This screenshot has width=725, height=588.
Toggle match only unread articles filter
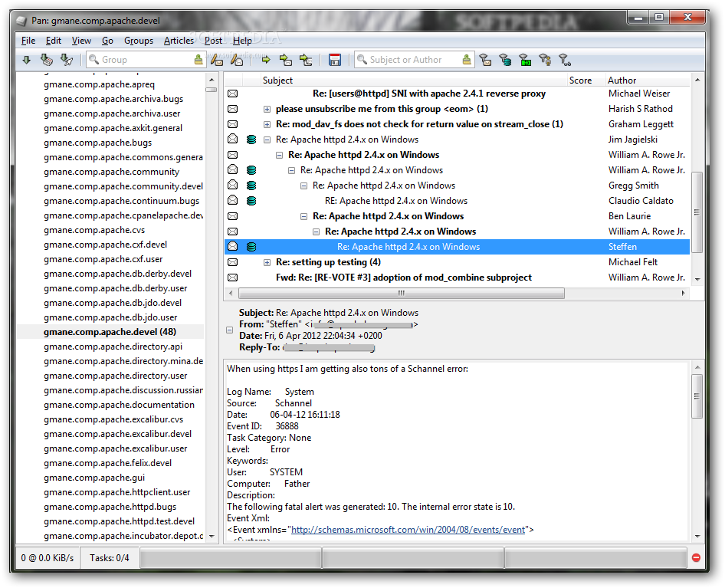click(485, 60)
